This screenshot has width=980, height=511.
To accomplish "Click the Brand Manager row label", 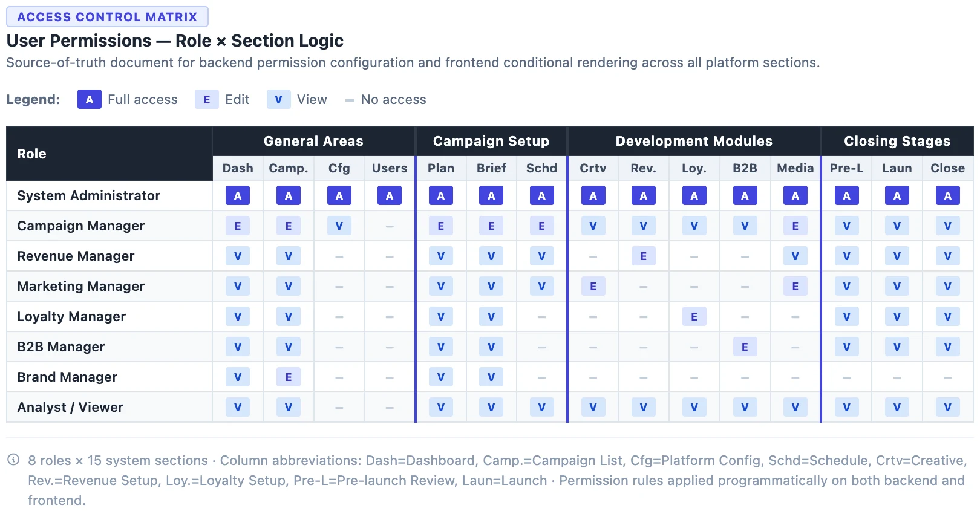I will coord(67,377).
